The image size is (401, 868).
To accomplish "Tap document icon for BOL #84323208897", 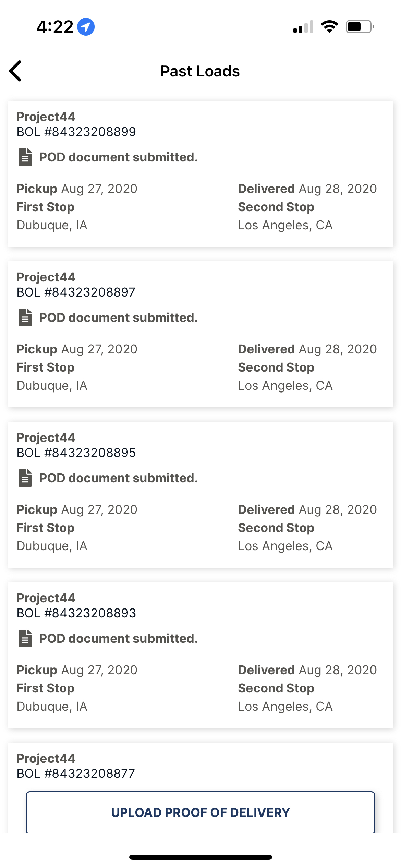I will 25,318.
